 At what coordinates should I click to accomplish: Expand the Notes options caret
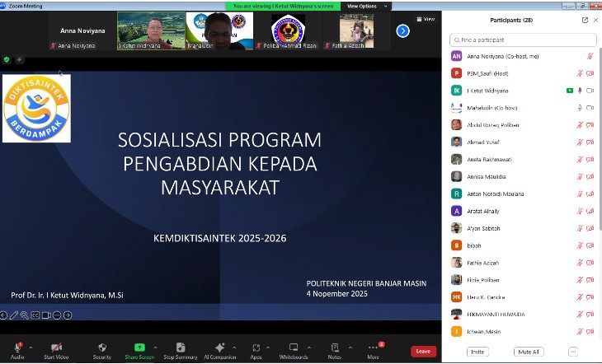350,348
